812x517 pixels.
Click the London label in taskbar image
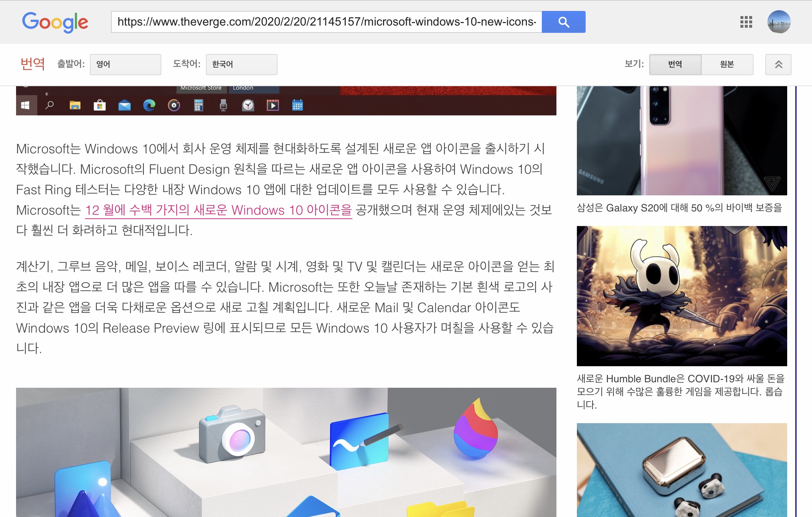pyautogui.click(x=243, y=88)
